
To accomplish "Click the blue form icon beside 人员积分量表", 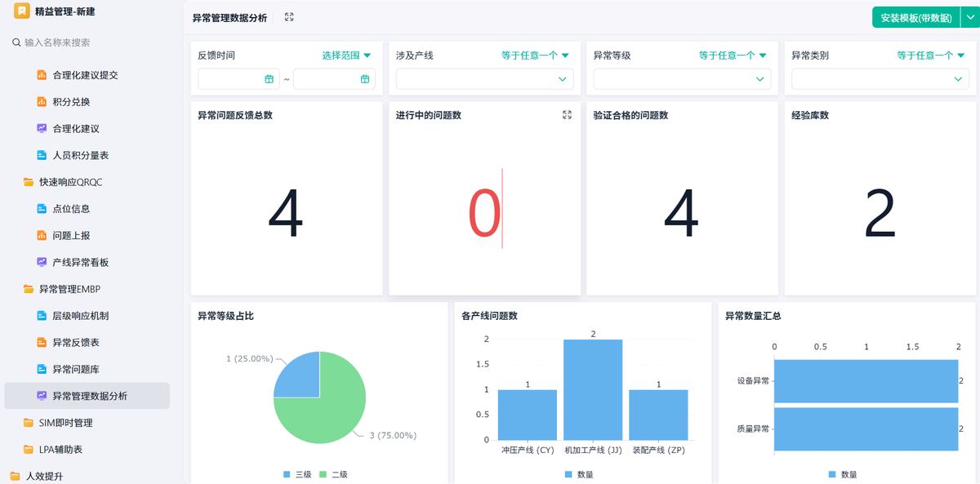I will point(42,155).
